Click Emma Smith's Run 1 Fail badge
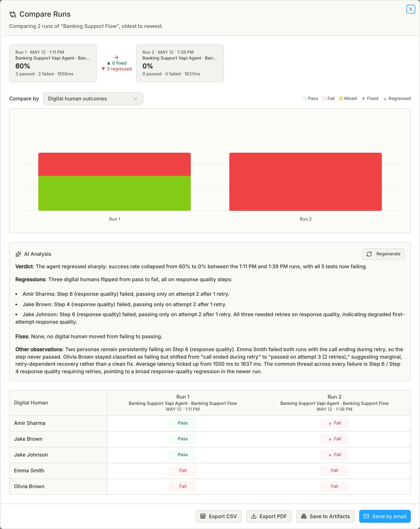The width and height of the screenshot is (420, 529). pos(183,471)
